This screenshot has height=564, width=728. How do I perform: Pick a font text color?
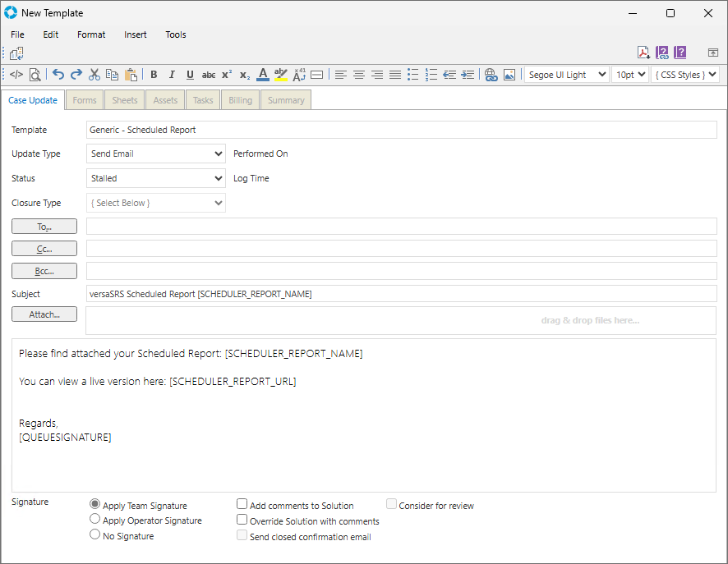pyautogui.click(x=263, y=75)
